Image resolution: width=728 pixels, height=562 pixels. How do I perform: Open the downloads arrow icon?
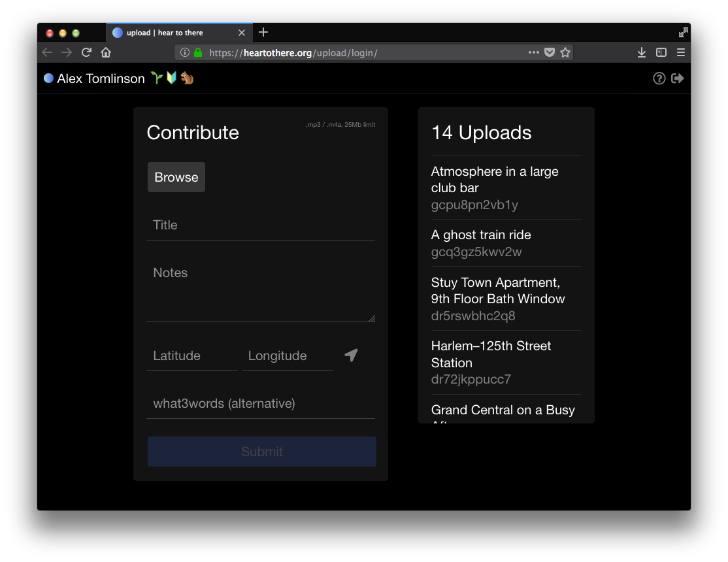pyautogui.click(x=642, y=52)
